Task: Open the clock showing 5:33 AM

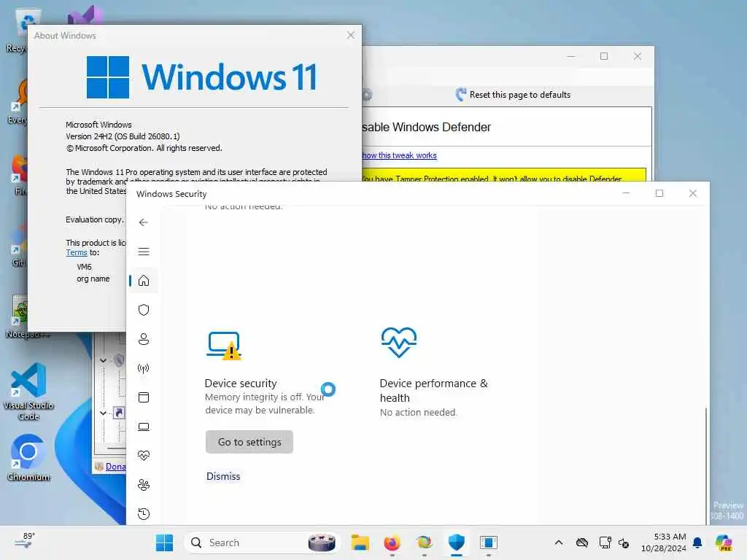Action: [664, 542]
